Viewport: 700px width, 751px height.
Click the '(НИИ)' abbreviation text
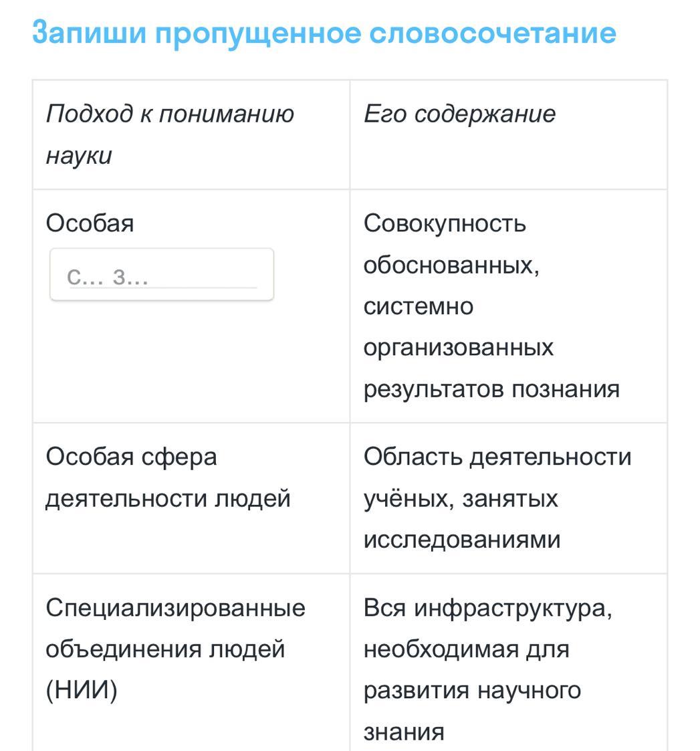[81, 691]
